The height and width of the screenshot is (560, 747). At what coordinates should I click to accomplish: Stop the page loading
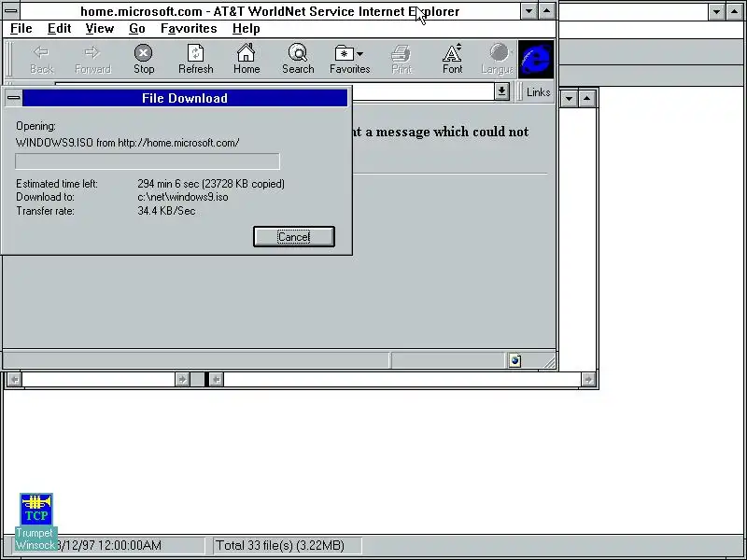[x=144, y=59]
